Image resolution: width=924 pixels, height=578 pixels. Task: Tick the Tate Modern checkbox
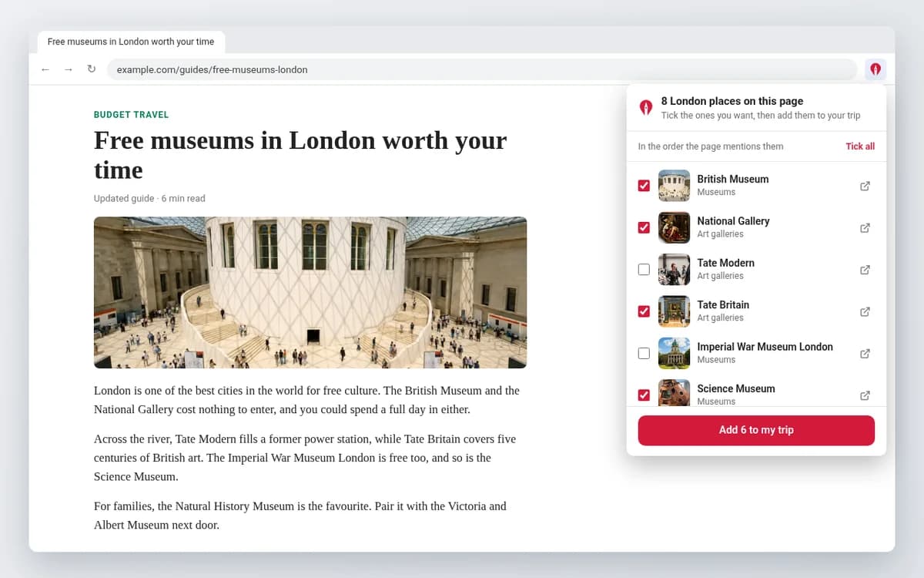[x=644, y=270]
